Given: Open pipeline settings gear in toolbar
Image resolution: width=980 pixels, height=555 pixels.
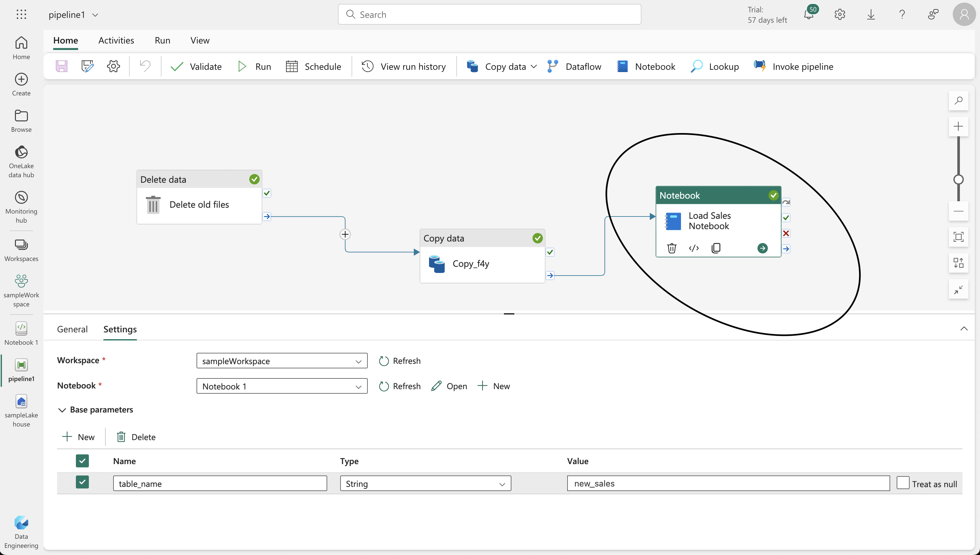Looking at the screenshot, I should [x=114, y=66].
